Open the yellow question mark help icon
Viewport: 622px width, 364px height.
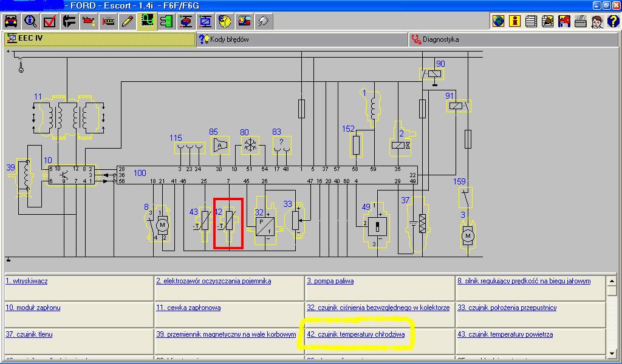point(613,22)
